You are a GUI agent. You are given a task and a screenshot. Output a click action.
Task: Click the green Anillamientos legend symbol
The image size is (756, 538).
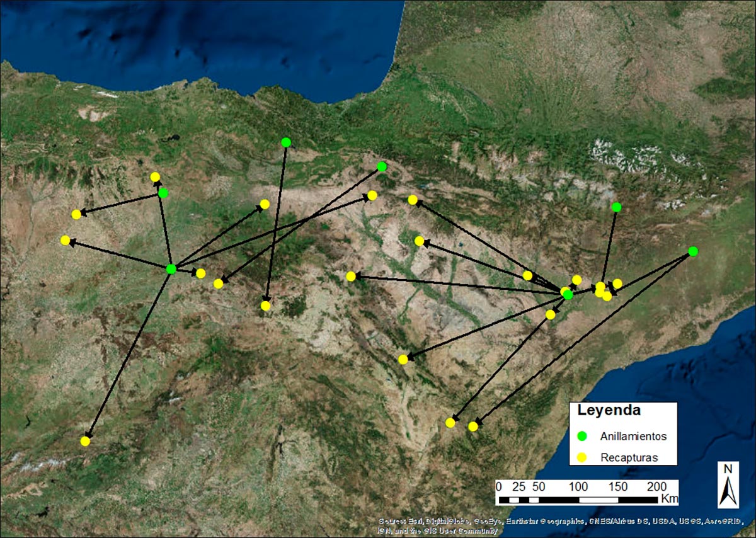tap(583, 436)
